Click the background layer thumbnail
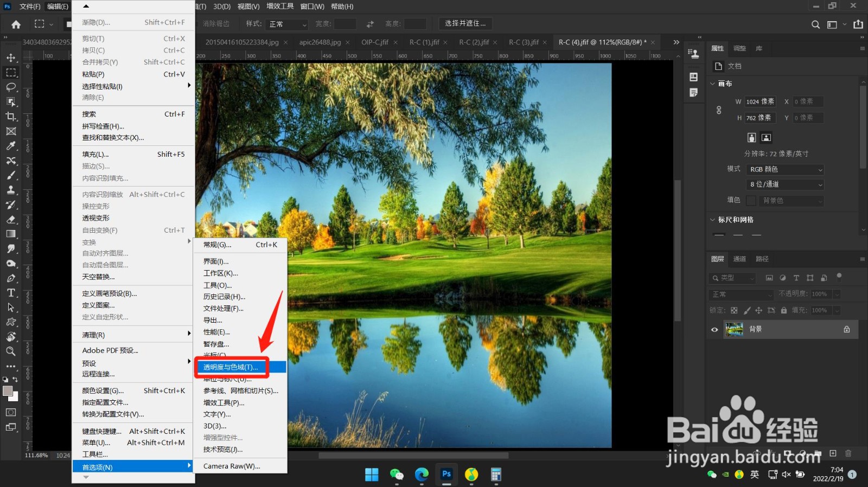This screenshot has width=868, height=487. 734,329
